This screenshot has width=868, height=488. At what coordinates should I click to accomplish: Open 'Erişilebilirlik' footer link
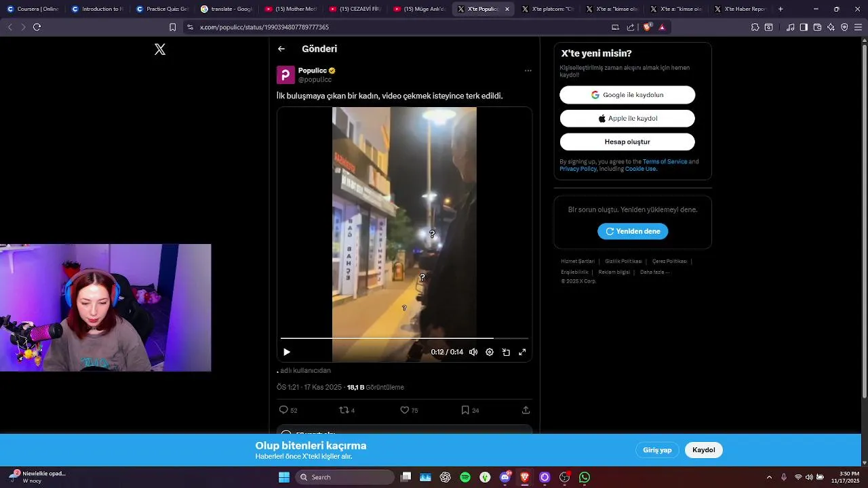574,272
